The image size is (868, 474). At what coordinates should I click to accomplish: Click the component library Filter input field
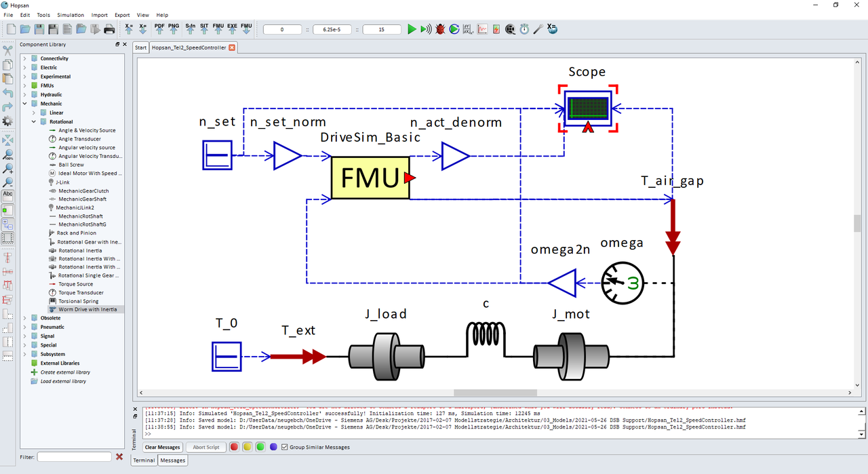(x=74, y=457)
